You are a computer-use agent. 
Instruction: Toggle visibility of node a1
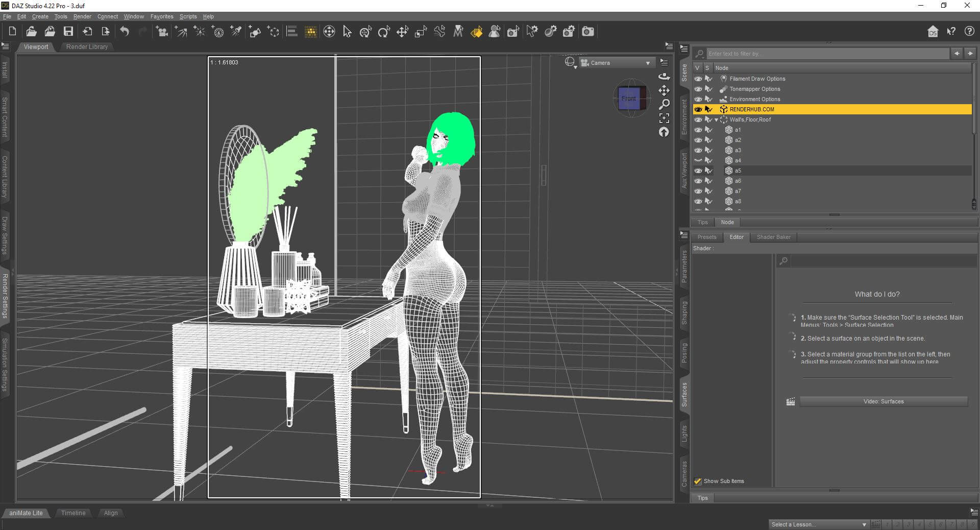coord(698,130)
